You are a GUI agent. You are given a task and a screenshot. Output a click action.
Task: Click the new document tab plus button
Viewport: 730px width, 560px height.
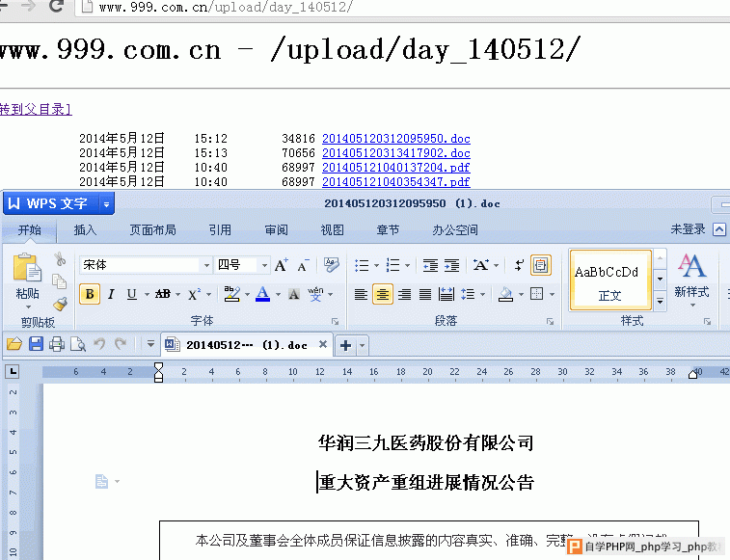345,345
